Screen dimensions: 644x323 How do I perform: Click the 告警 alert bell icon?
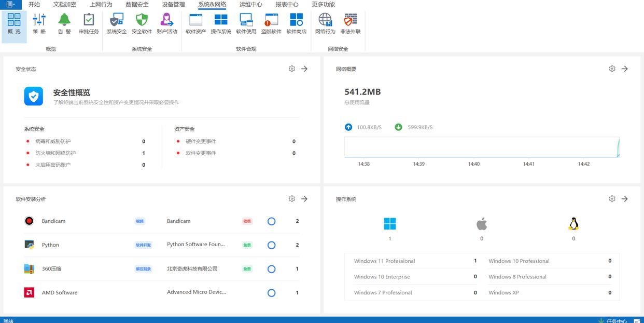click(x=64, y=23)
